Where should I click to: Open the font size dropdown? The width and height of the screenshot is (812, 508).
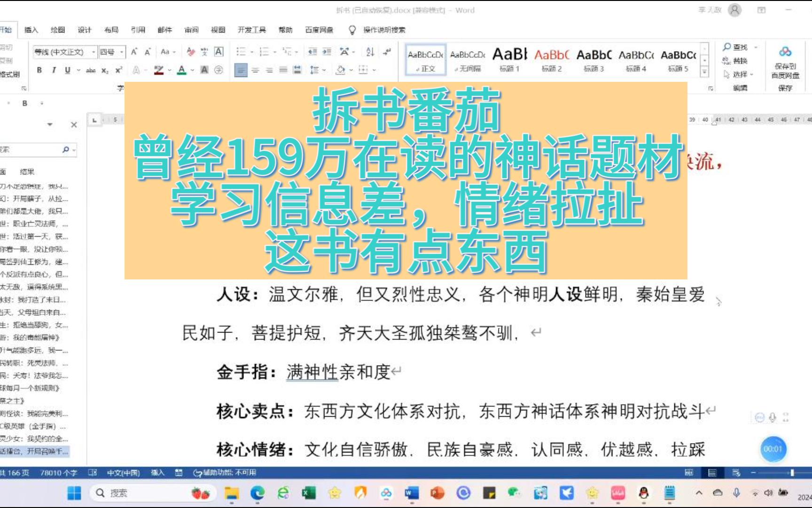pos(122,52)
